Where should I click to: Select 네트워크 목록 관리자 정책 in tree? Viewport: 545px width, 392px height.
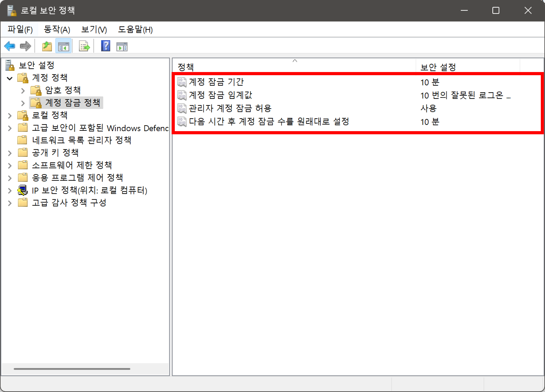tap(82, 140)
